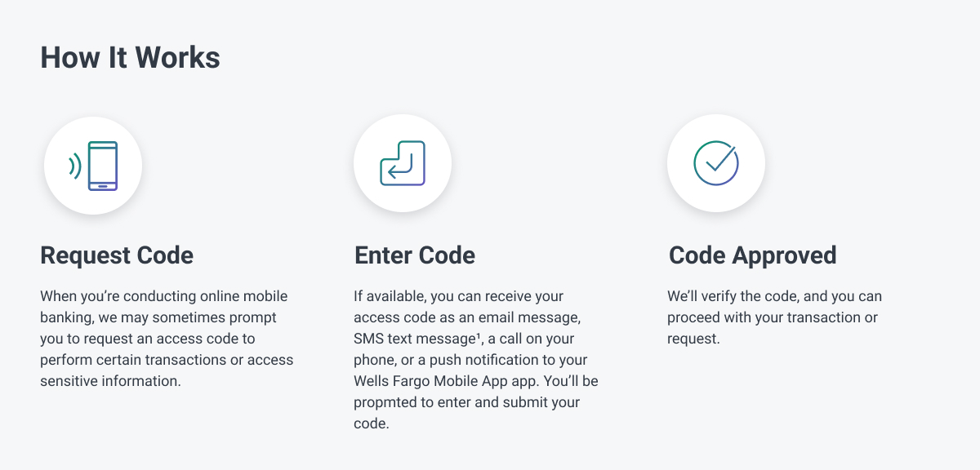Image resolution: width=980 pixels, height=470 pixels.
Task: Click the "Enter Code" heading
Action: [x=415, y=255]
